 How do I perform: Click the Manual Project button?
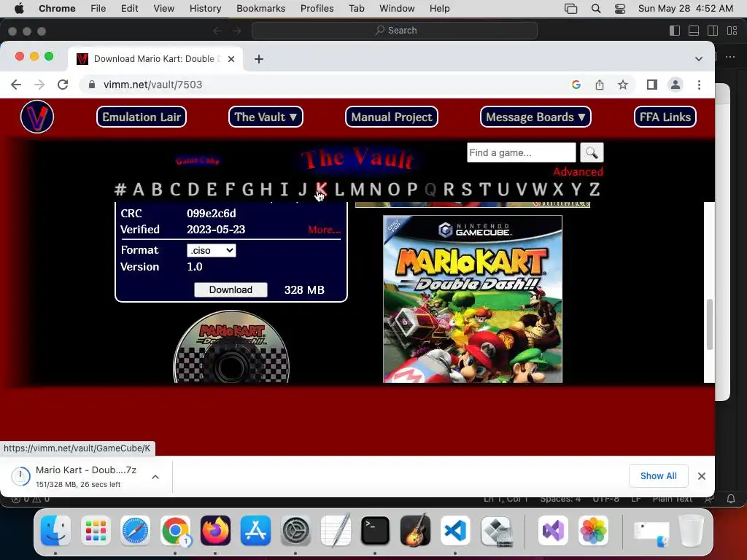tap(392, 117)
